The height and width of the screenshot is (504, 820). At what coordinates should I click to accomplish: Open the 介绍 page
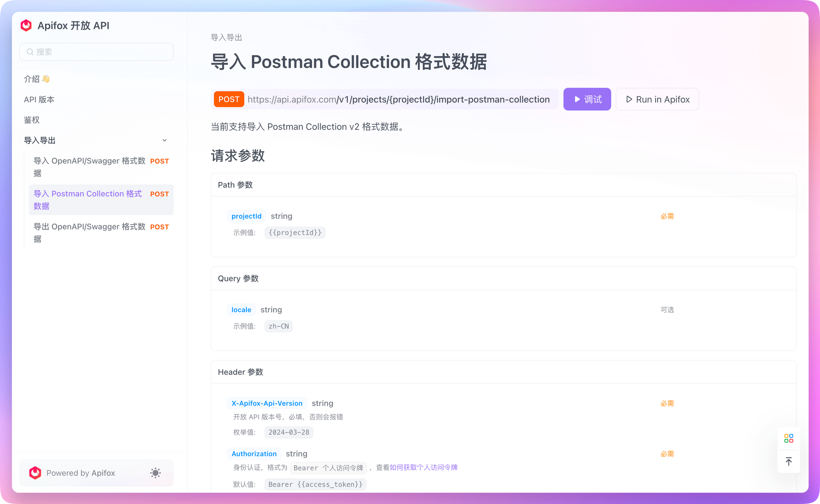click(x=37, y=79)
